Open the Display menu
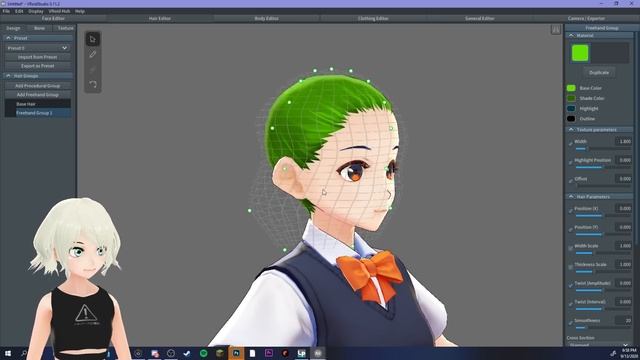640x360 pixels. click(x=36, y=11)
